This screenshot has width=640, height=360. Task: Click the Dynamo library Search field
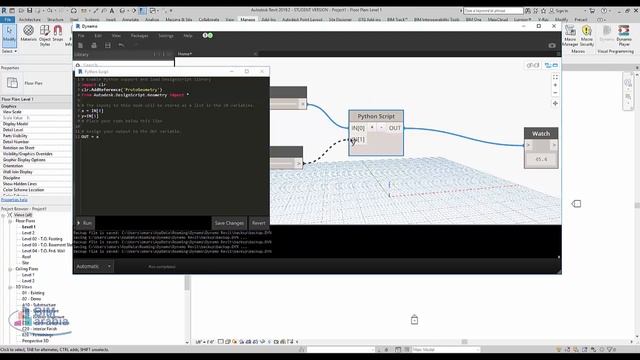click(x=124, y=65)
